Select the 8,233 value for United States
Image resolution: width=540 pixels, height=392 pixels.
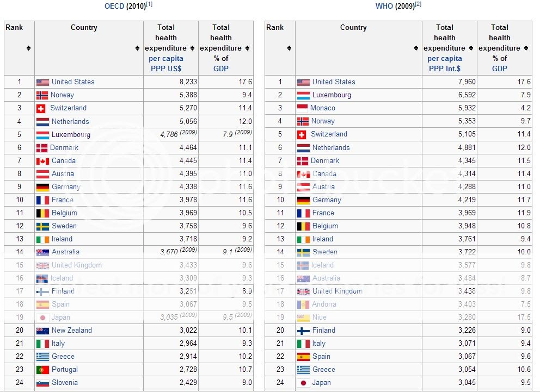[x=188, y=82]
